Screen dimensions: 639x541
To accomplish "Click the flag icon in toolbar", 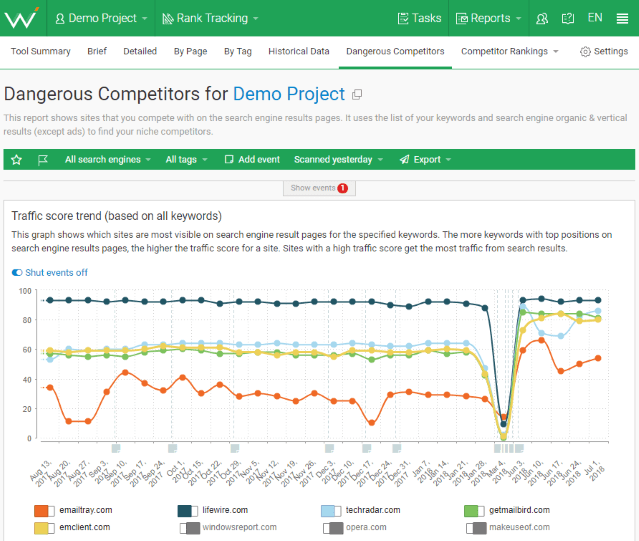I will coord(42,160).
